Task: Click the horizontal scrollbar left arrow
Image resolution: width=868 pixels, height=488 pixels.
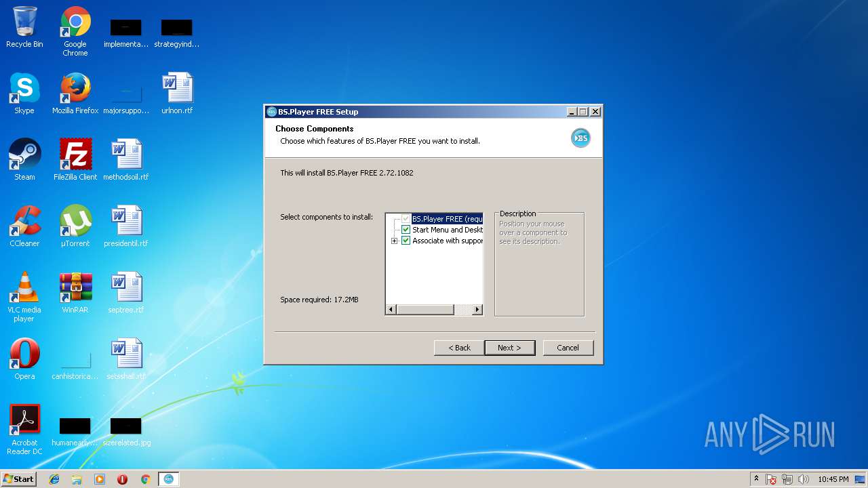Action: (x=391, y=310)
